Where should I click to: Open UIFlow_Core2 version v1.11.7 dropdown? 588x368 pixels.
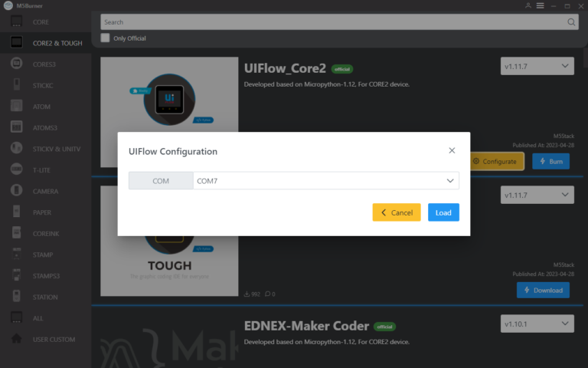(x=537, y=66)
